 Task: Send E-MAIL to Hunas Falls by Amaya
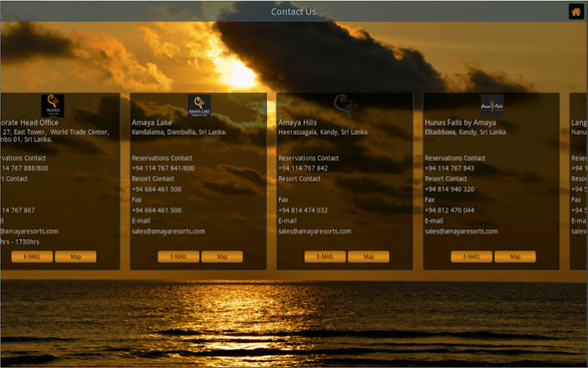[x=472, y=257]
